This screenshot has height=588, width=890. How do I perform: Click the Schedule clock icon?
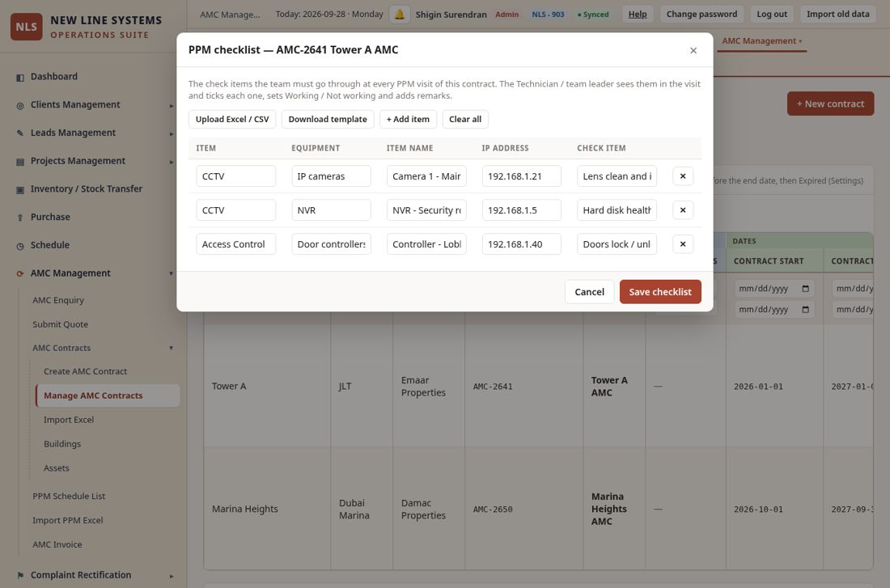click(x=20, y=246)
